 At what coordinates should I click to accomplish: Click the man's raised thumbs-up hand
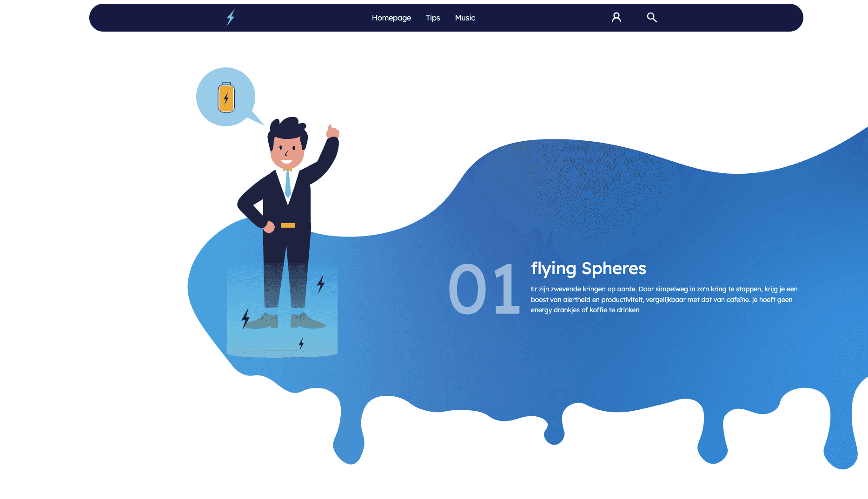pos(332,131)
